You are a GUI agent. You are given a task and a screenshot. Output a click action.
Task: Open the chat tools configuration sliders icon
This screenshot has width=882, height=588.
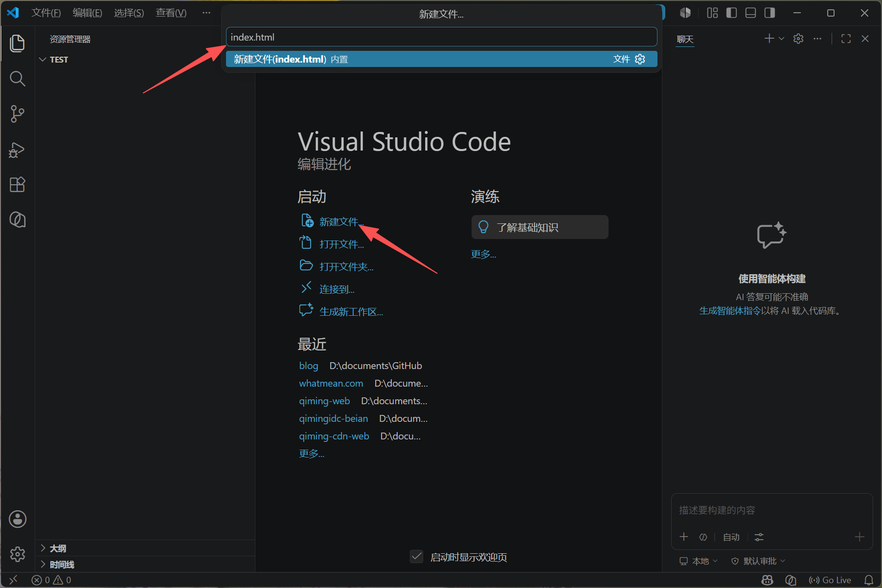pyautogui.click(x=759, y=537)
